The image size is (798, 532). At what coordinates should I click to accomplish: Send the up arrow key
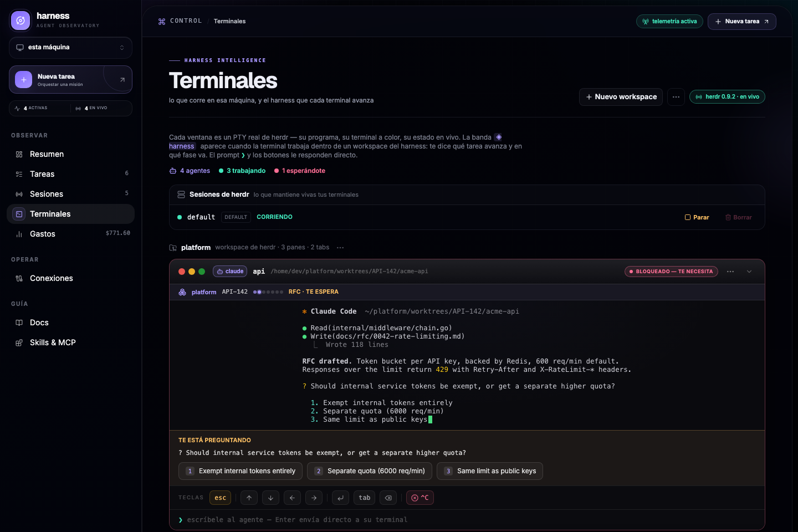[249, 498]
